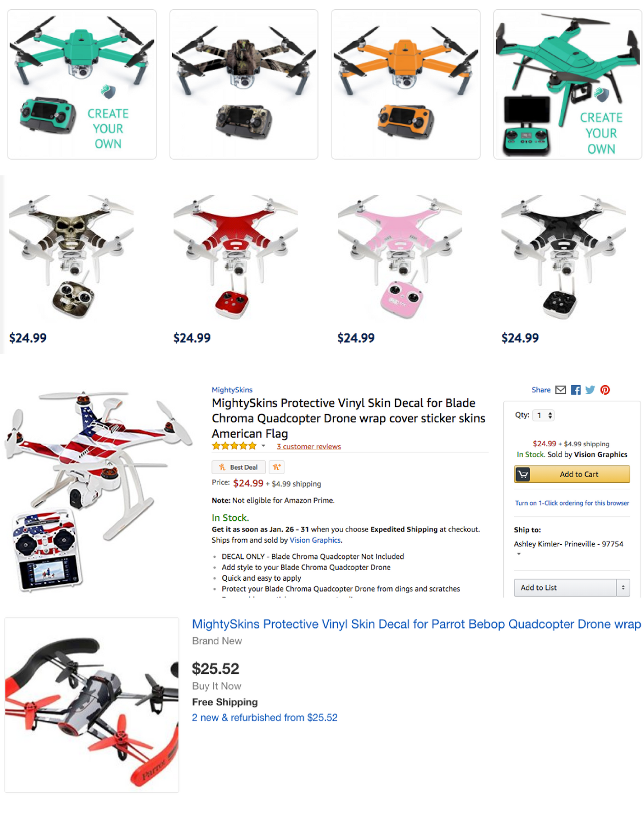The width and height of the screenshot is (644, 813).
Task: Share the product on Pinterest
Action: point(605,390)
